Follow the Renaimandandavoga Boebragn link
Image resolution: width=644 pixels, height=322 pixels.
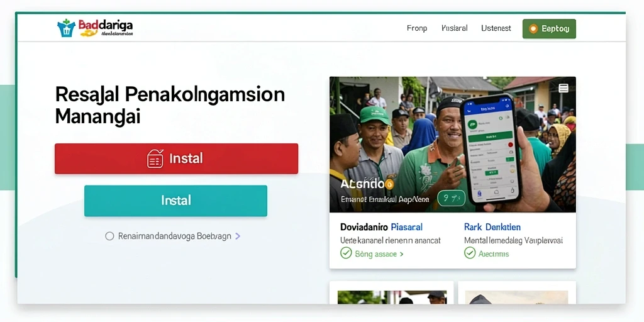pyautogui.click(x=175, y=236)
